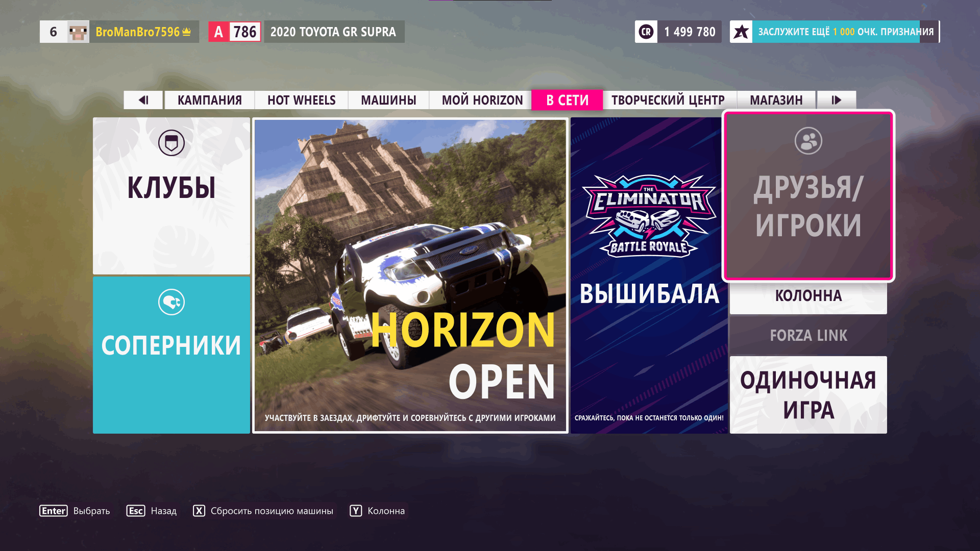The width and height of the screenshot is (980, 551).
Task: Click player level badge showing level 6
Action: [x=53, y=31]
